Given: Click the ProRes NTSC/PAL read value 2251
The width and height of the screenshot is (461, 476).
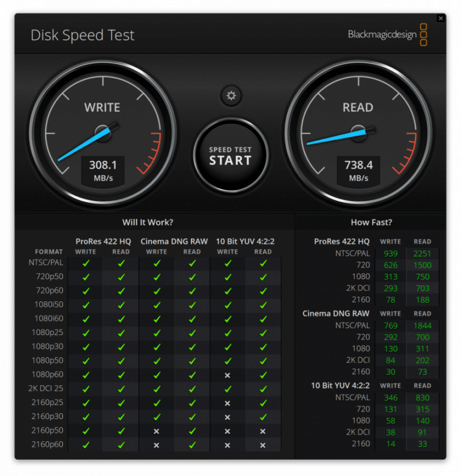Looking at the screenshot, I should coord(422,253).
